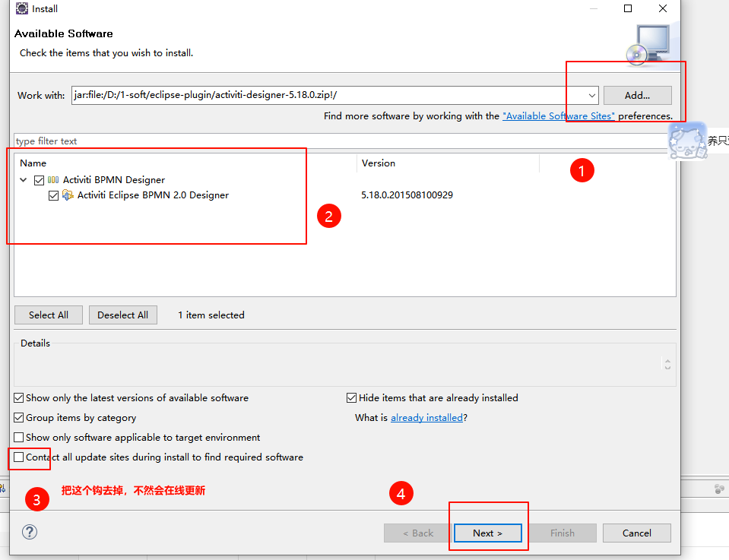This screenshot has height=560, width=729.
Task: Toggle Contact all update sites checkbox
Action: (18, 457)
